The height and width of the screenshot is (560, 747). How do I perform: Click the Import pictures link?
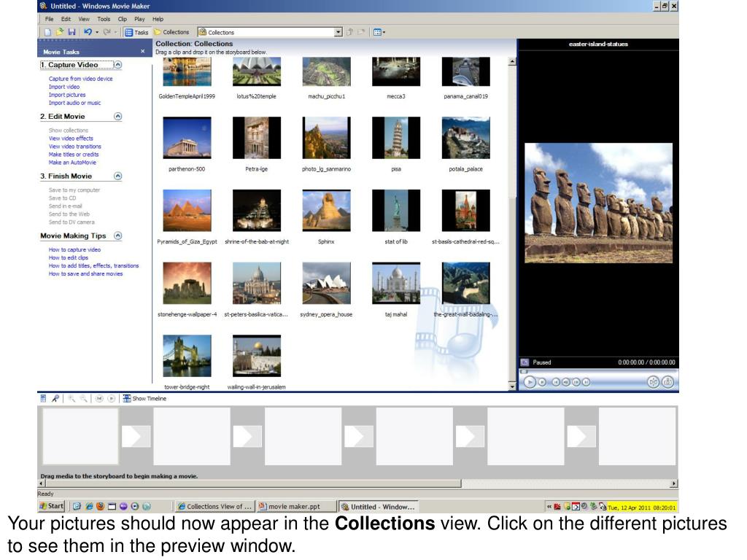[66, 95]
